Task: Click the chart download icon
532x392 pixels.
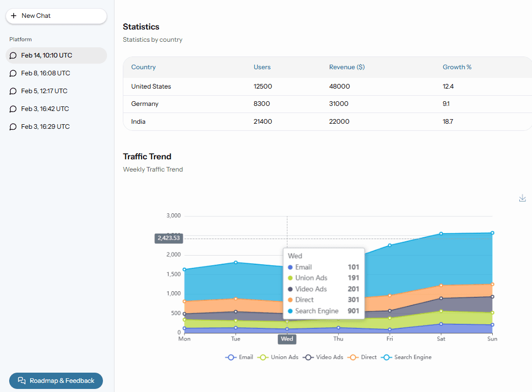Action: [x=522, y=198]
